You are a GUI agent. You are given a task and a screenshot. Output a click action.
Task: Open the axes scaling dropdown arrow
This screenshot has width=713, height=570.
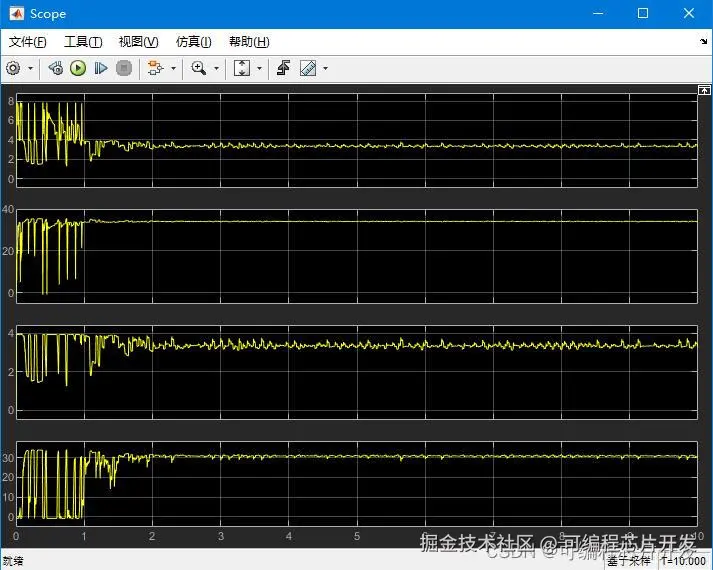260,69
